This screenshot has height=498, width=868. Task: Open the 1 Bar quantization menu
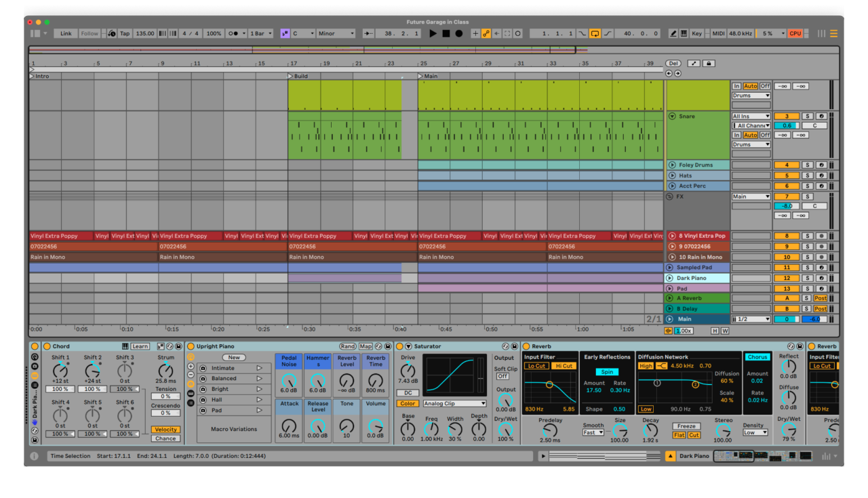pyautogui.click(x=261, y=33)
